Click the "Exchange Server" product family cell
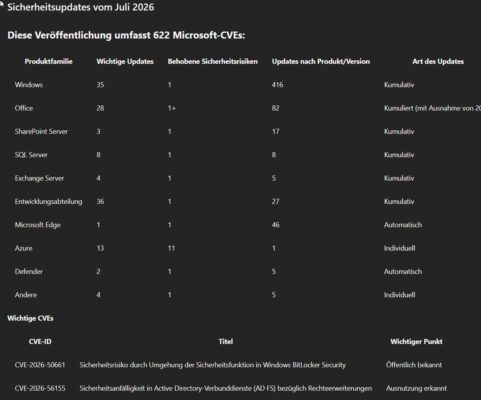481x400 pixels. click(39, 178)
